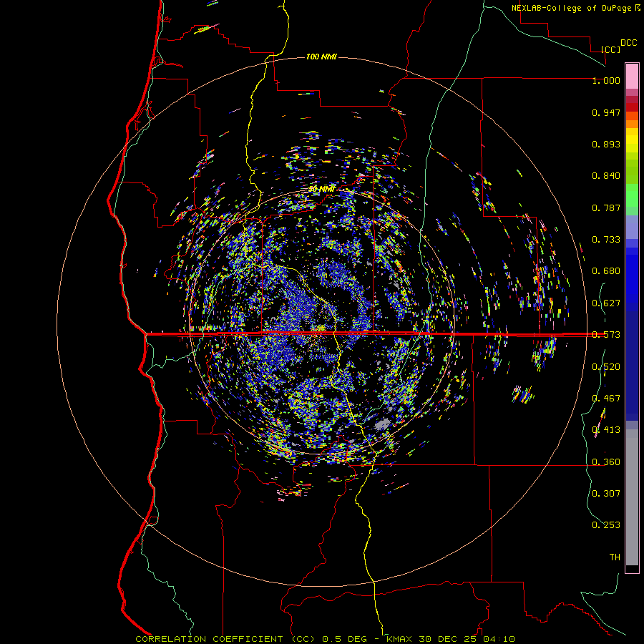The height and width of the screenshot is (644, 644).
Task: Pick the bright green color bar segment
Action: pyautogui.click(x=632, y=195)
